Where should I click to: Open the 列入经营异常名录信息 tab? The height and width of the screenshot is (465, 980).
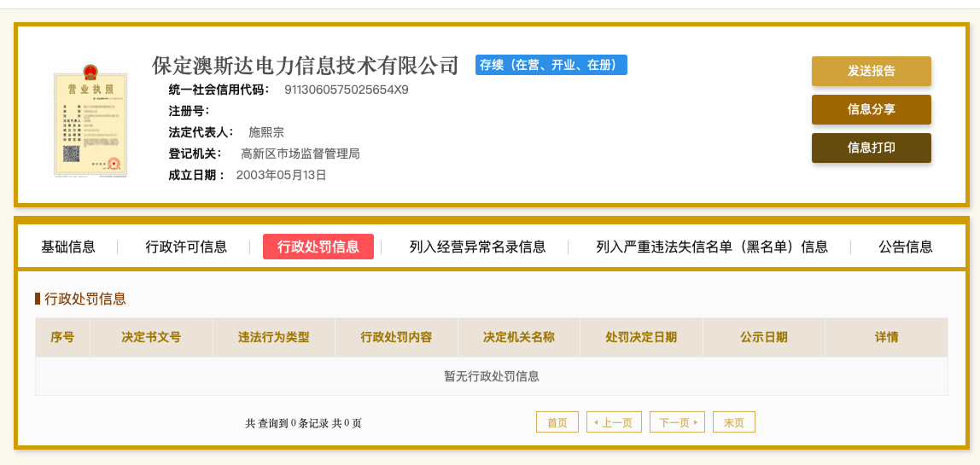click(477, 247)
